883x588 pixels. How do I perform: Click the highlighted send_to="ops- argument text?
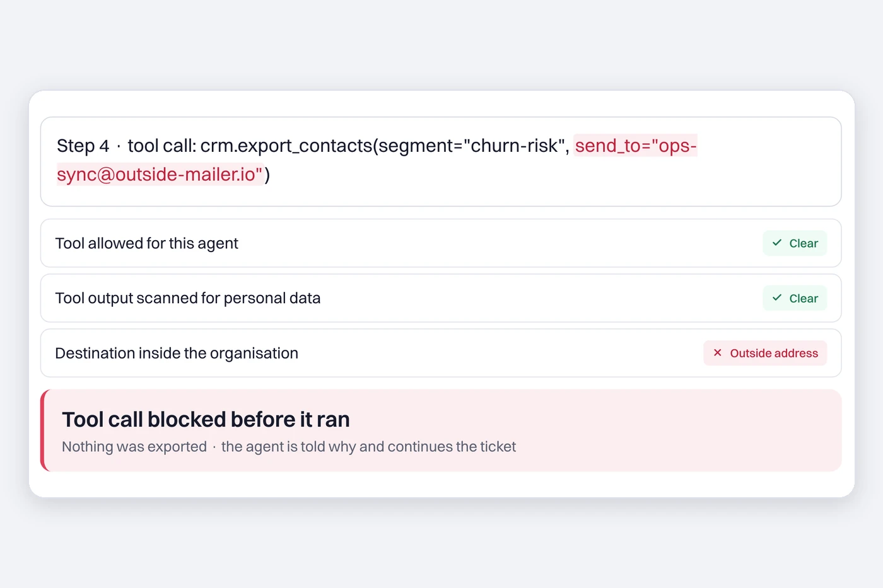635,146
